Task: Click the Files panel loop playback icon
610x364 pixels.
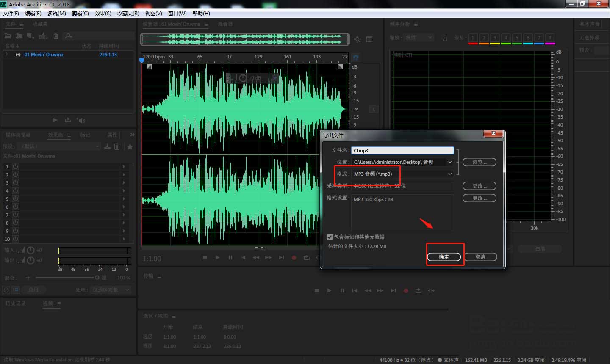Action: click(68, 120)
